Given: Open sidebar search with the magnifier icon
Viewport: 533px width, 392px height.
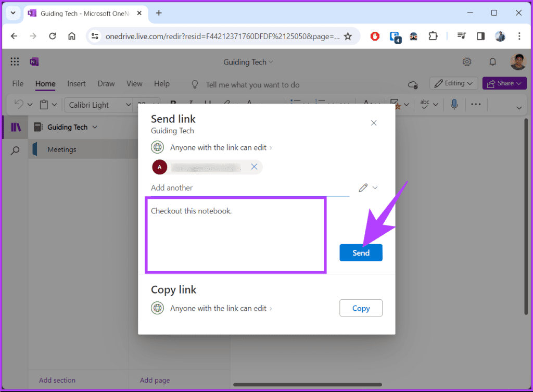Looking at the screenshot, I should point(16,150).
